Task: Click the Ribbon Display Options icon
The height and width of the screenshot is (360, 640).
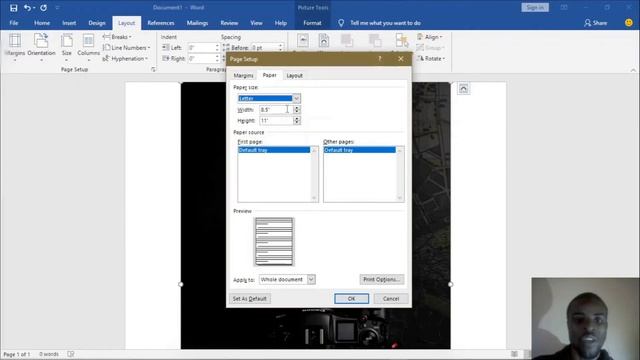Action: pyautogui.click(x=564, y=8)
